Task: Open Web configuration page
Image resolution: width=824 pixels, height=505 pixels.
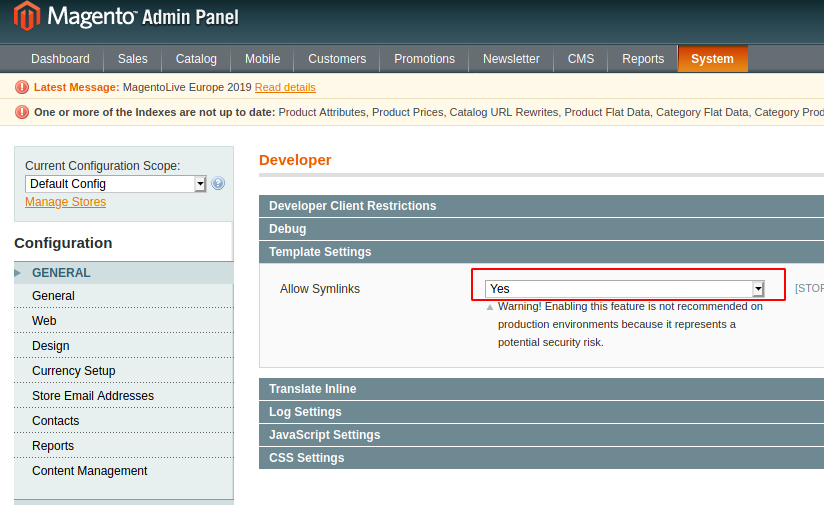Action: click(123, 321)
